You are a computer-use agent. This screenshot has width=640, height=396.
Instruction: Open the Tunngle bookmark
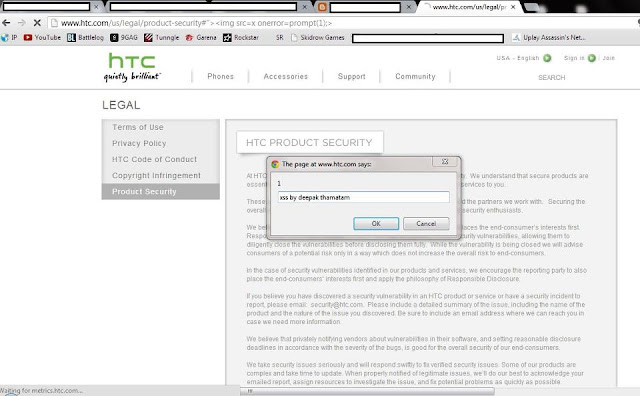coord(162,38)
